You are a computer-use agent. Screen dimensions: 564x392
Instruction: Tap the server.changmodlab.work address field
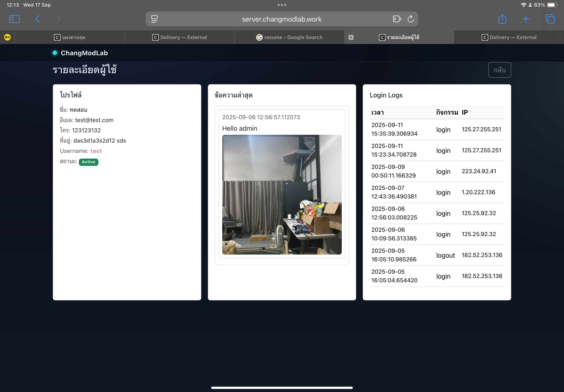coord(282,19)
